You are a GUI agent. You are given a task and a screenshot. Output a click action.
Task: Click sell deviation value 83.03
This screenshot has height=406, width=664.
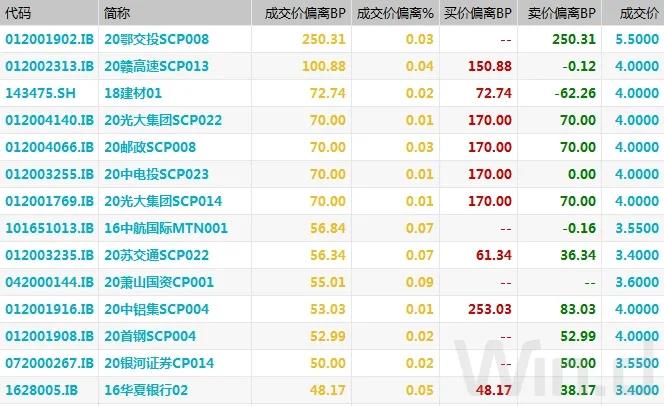pyautogui.click(x=578, y=309)
